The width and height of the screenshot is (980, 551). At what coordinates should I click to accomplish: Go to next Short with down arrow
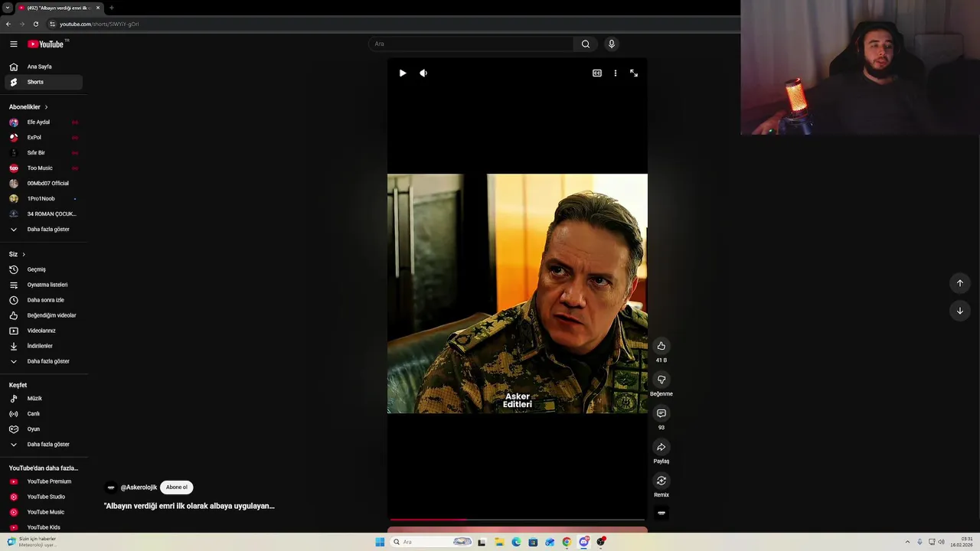coord(960,311)
